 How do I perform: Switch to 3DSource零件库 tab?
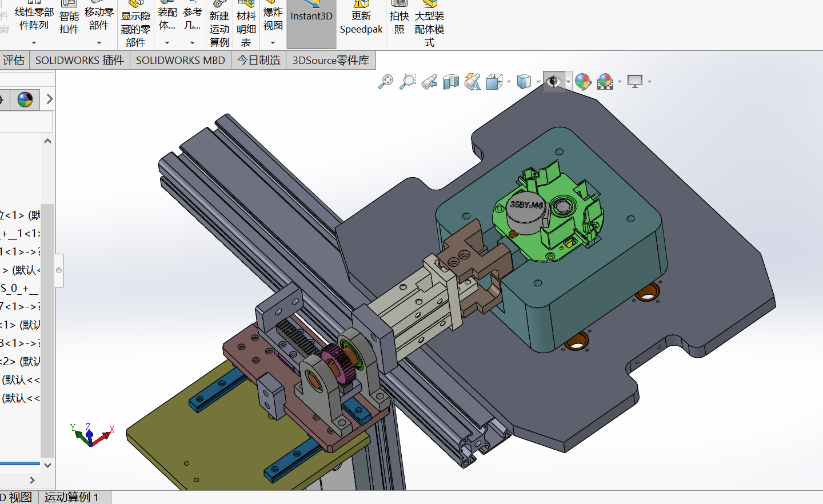tap(331, 60)
